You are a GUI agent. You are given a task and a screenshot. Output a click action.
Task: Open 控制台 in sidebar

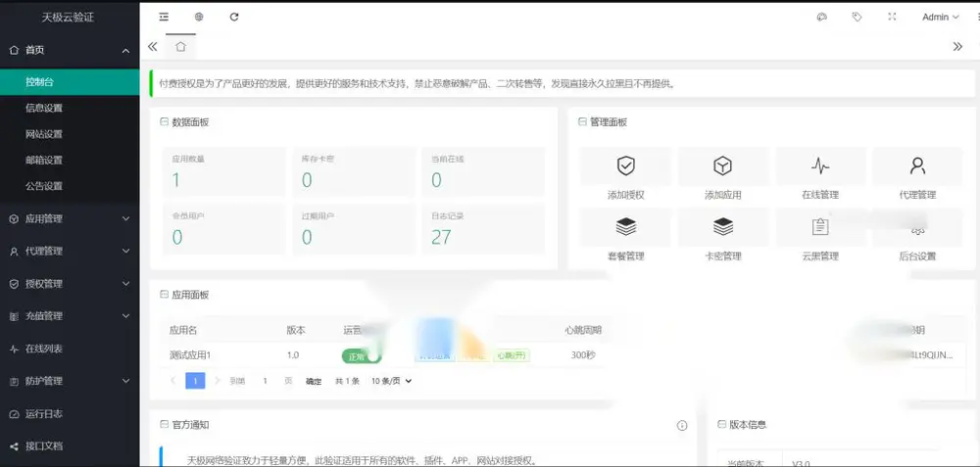tap(70, 82)
